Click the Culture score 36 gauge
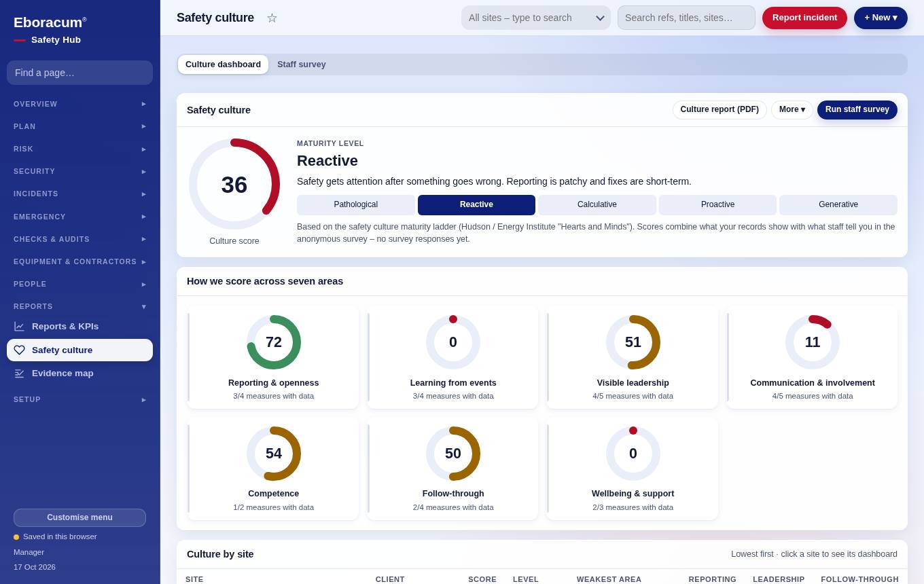This screenshot has height=584, width=924. point(234,184)
